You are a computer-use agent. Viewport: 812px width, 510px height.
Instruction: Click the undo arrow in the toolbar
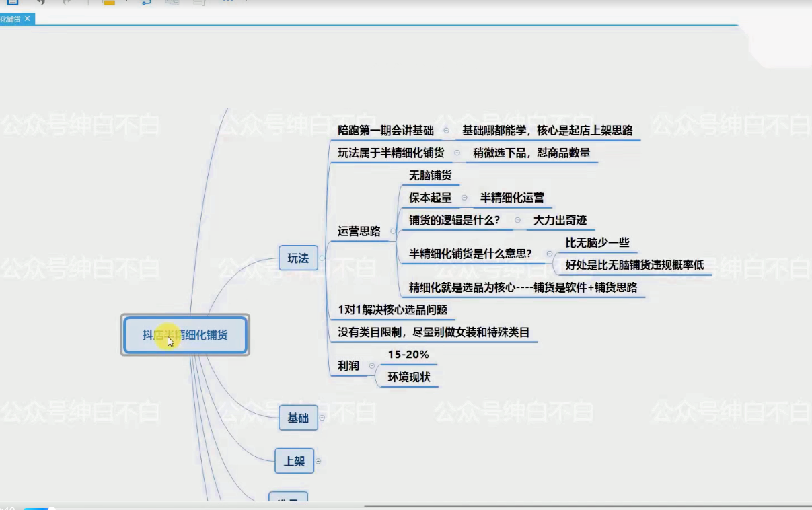pos(40,2)
